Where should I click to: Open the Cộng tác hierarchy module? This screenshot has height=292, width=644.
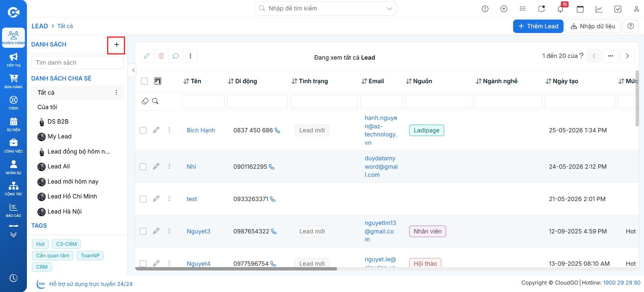point(13,189)
